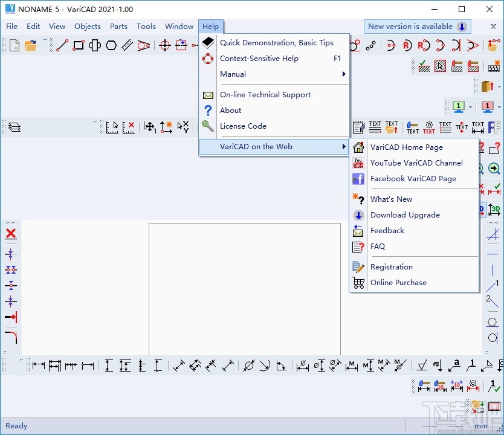The width and height of the screenshot is (504, 435).
Task: Click the New document icon
Action: (15, 45)
